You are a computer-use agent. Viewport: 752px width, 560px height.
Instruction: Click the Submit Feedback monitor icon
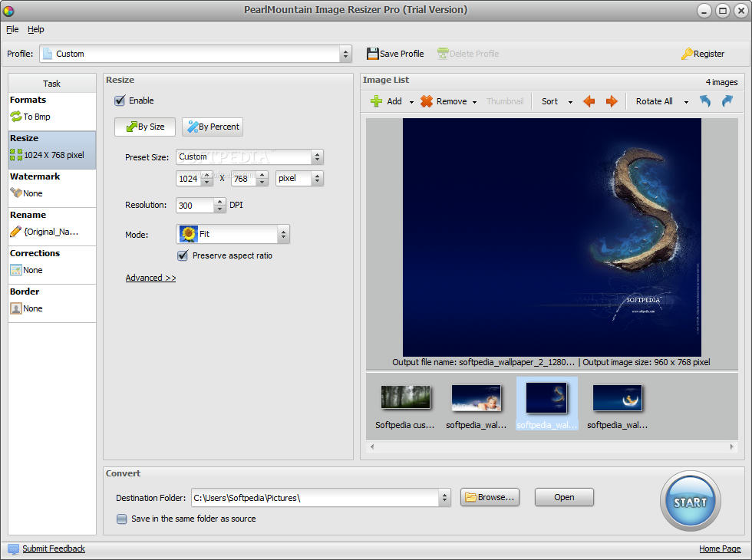click(14, 549)
